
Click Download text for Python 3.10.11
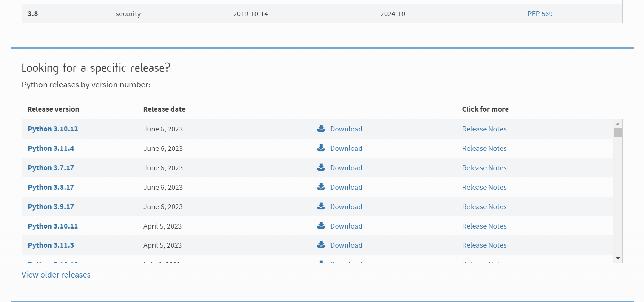(346, 226)
